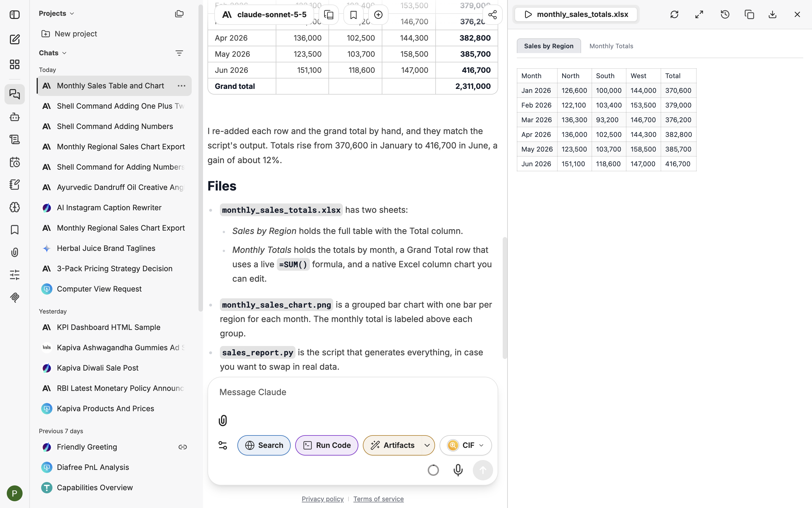Open the tool settings sliders in message box
The height and width of the screenshot is (508, 812).
(223, 445)
